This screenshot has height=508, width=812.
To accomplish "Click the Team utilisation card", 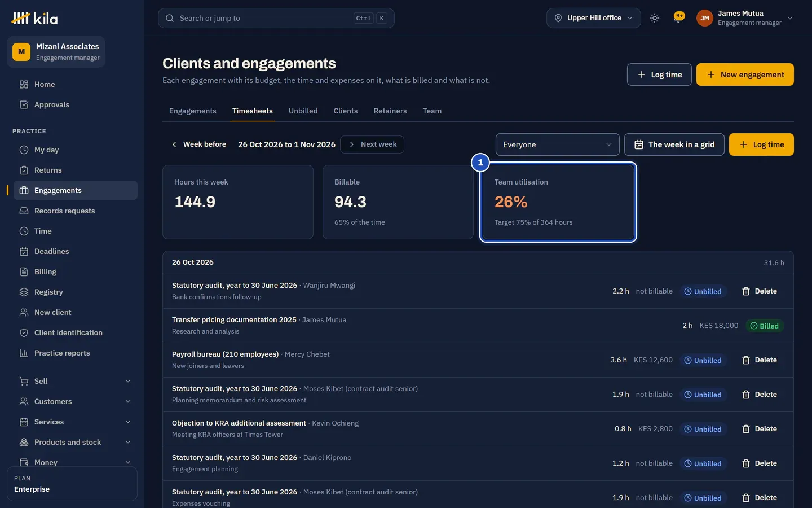I will [x=558, y=202].
